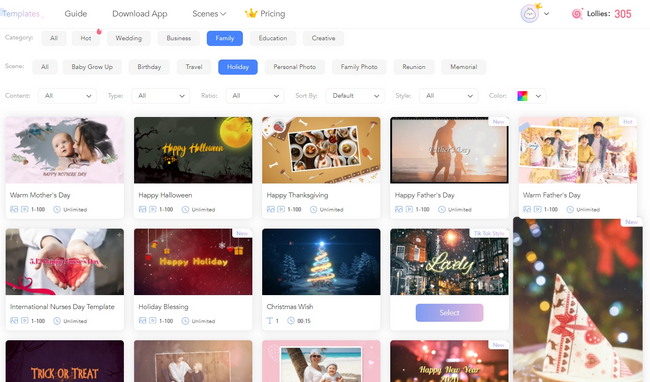This screenshot has width=650, height=382.
Task: Click video icon under Happy Halloween
Action: pos(153,210)
